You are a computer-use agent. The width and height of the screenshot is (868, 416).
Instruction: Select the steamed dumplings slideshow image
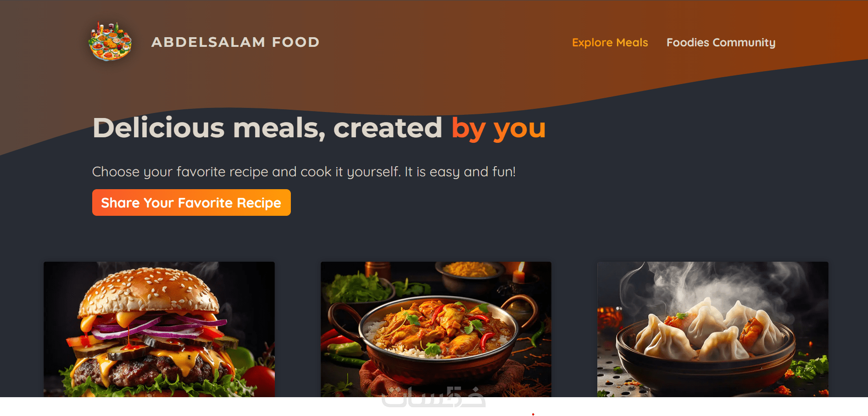[x=713, y=329]
